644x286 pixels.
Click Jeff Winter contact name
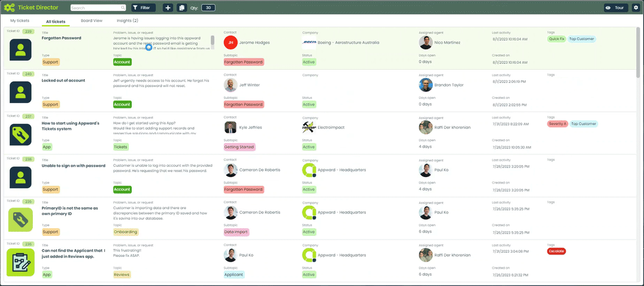[249, 85]
